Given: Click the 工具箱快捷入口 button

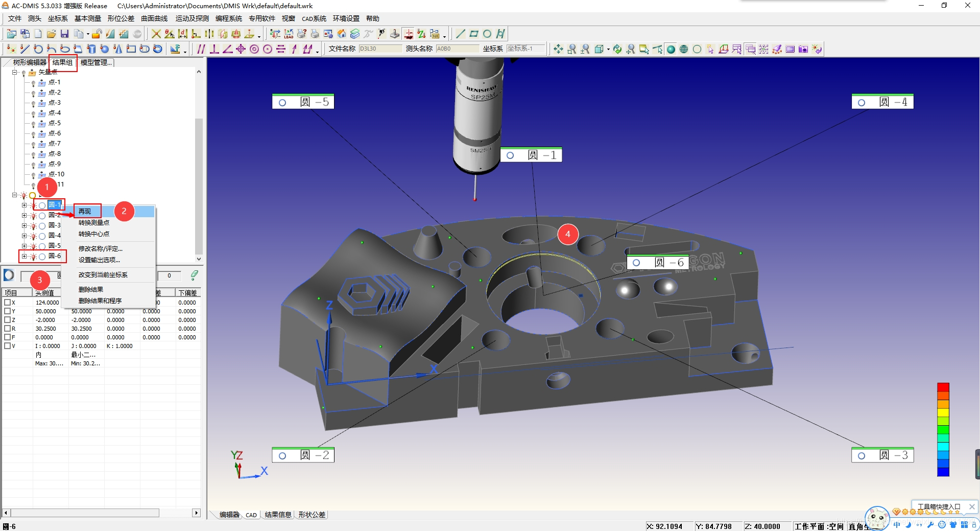Looking at the screenshot, I should (x=939, y=507).
